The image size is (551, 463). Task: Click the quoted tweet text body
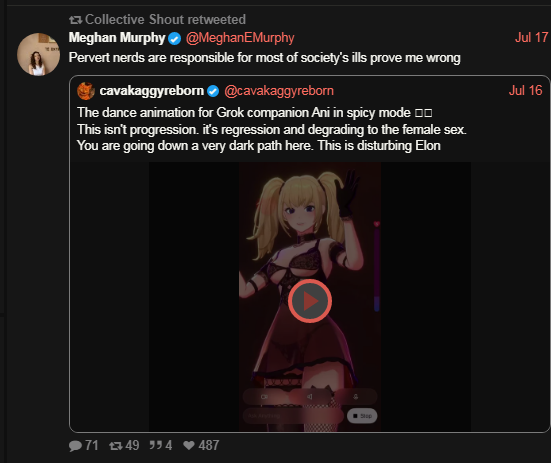coord(272,129)
